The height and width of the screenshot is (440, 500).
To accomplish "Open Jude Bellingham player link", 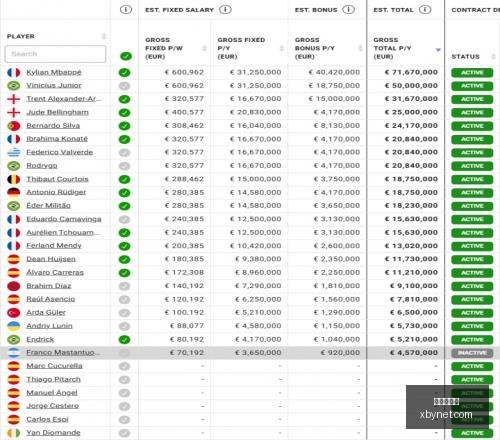I will tap(57, 112).
